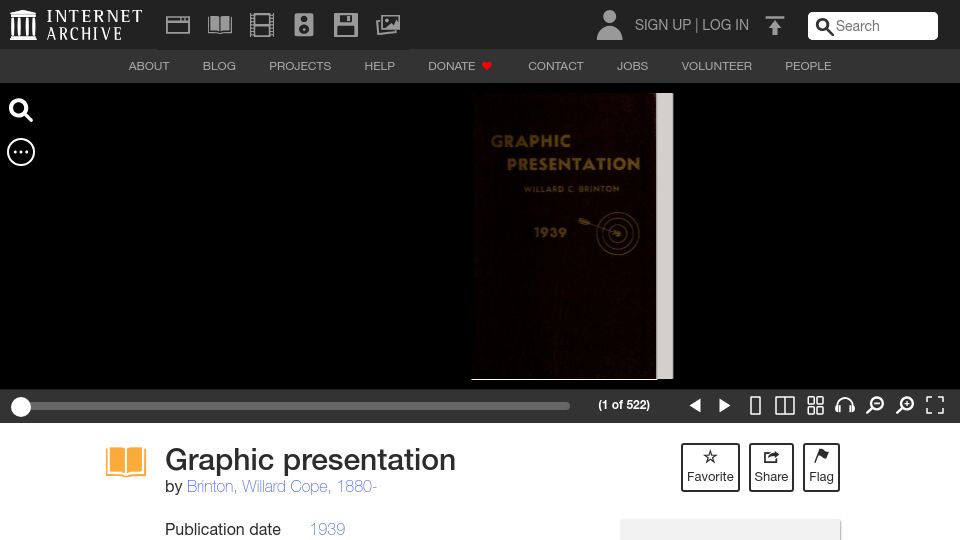
Task: Zoom in on the book page
Action: coord(905,405)
